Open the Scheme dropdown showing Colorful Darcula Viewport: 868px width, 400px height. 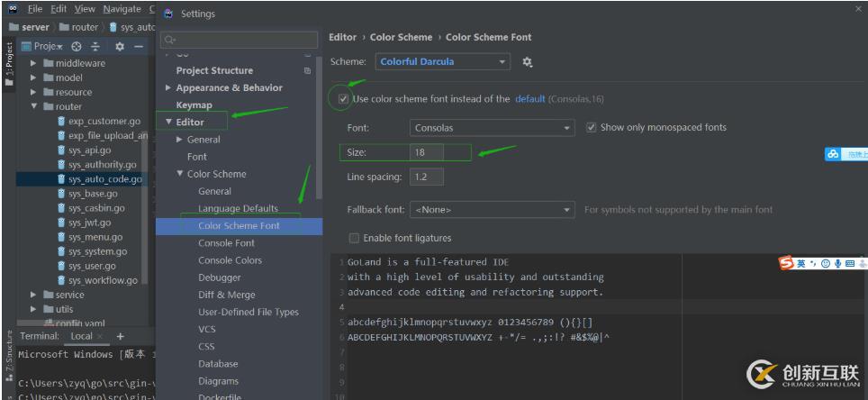coord(443,62)
